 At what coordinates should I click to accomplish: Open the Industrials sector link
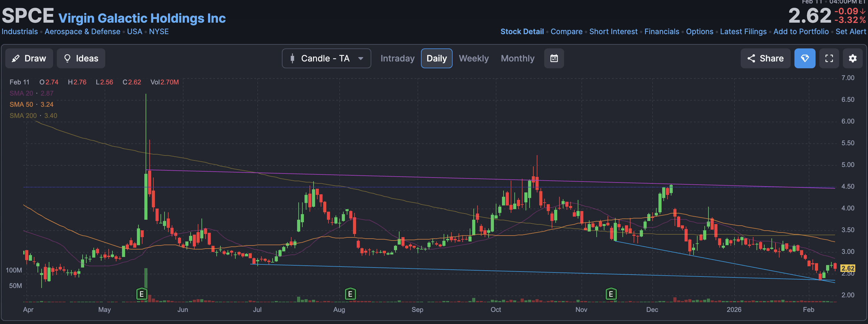pyautogui.click(x=20, y=31)
